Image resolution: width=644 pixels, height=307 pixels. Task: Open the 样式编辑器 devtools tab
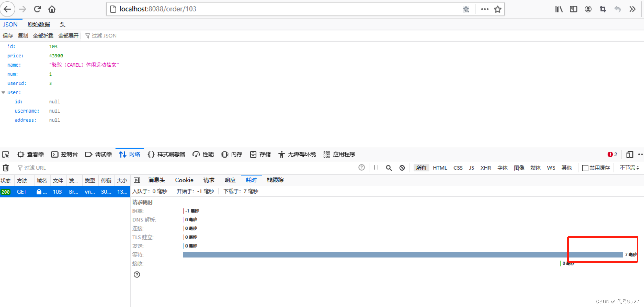[x=167, y=154]
